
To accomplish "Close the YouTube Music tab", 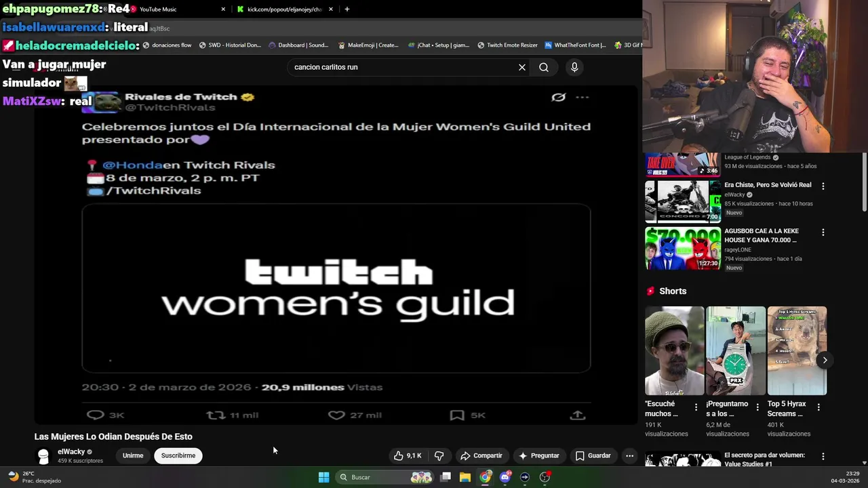I will coord(223,9).
